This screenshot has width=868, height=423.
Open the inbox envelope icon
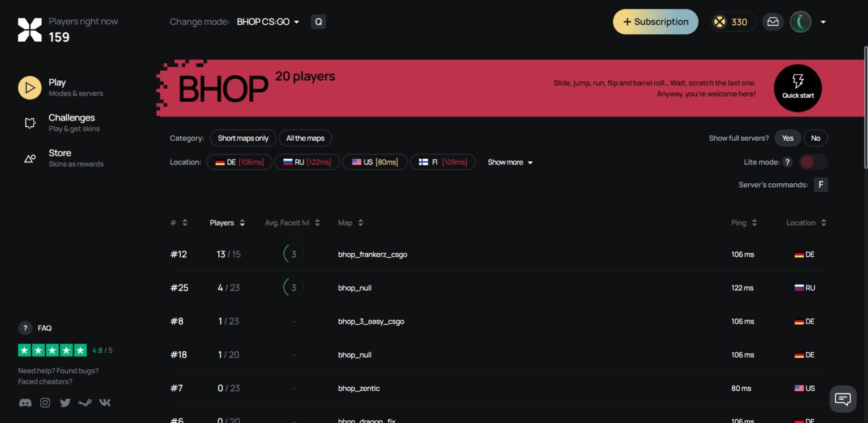tap(772, 21)
